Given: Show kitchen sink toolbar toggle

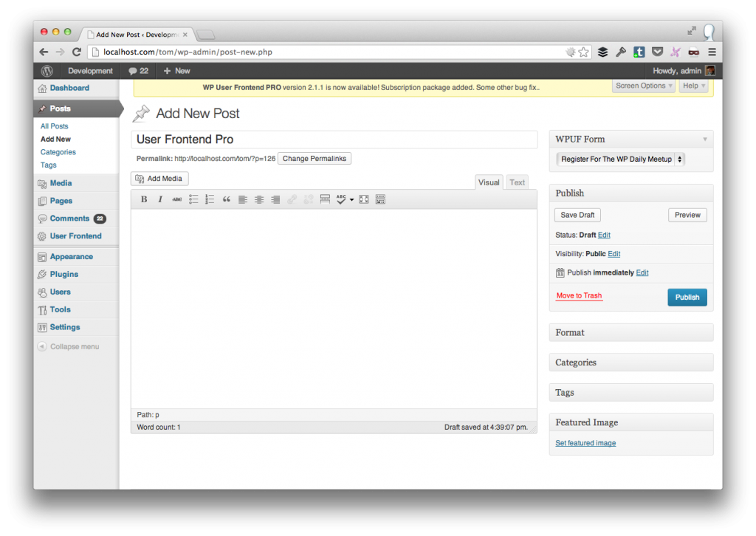Looking at the screenshot, I should (380, 199).
